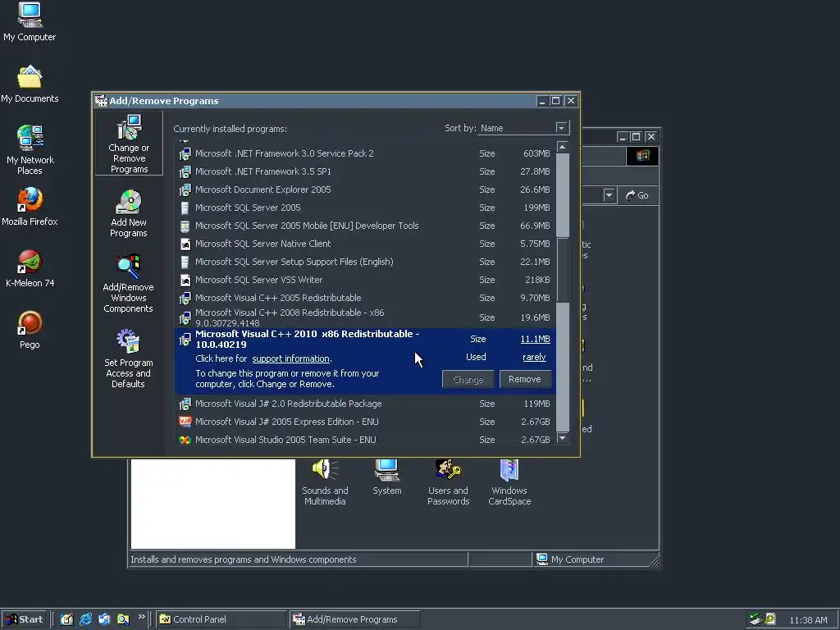The image size is (840, 630).
Task: Select SQL Server 2005 Mobile Developer Tools
Action: pos(365,226)
